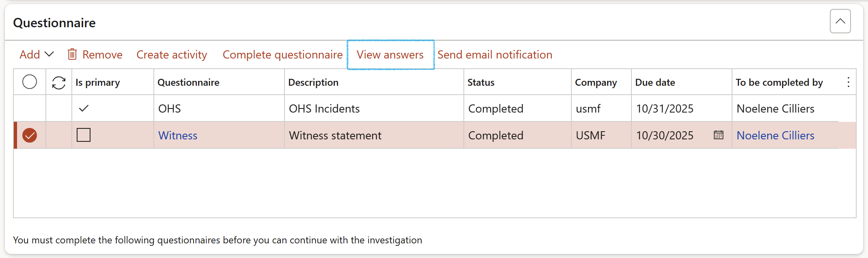Click the grid refresh icon
This screenshot has height=258, width=868.
pyautogui.click(x=59, y=82)
